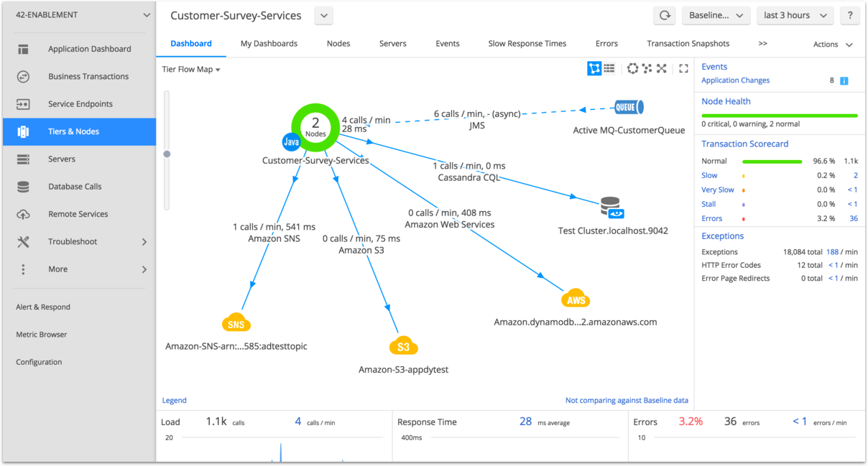Open the Slow Response Times tab
868x466 pixels.
click(x=527, y=44)
